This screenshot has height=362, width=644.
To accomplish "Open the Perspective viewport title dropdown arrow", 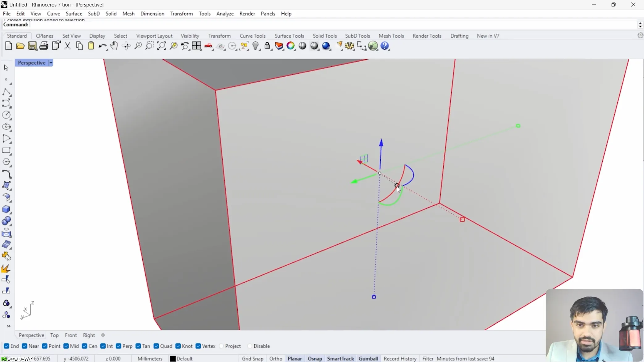I will (x=51, y=63).
